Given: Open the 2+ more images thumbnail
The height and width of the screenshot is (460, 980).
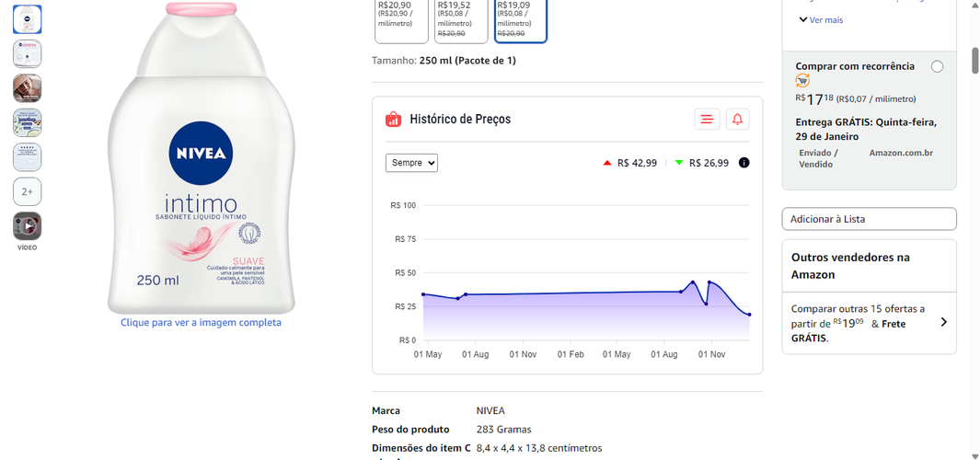Looking at the screenshot, I should (x=28, y=192).
